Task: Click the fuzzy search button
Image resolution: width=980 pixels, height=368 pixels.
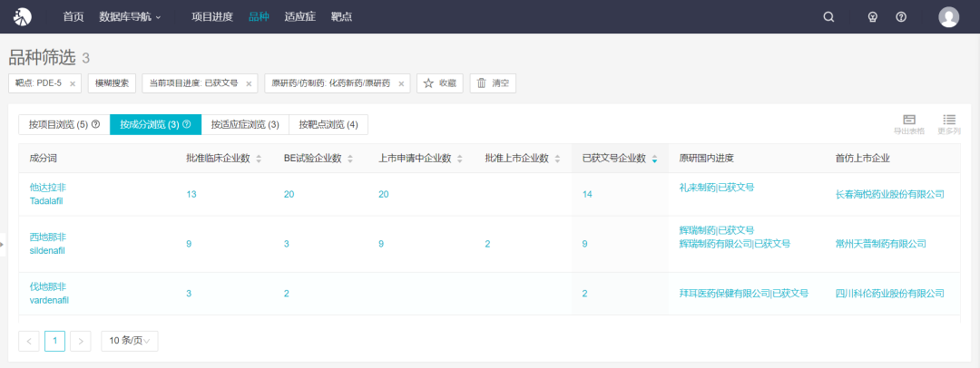Action: (112, 83)
